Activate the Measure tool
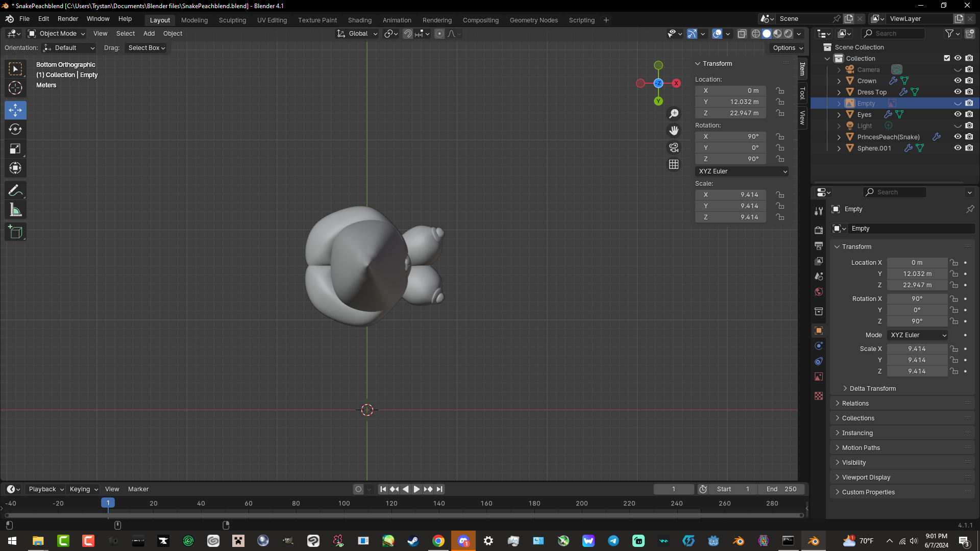This screenshot has width=980, height=551. [x=15, y=210]
